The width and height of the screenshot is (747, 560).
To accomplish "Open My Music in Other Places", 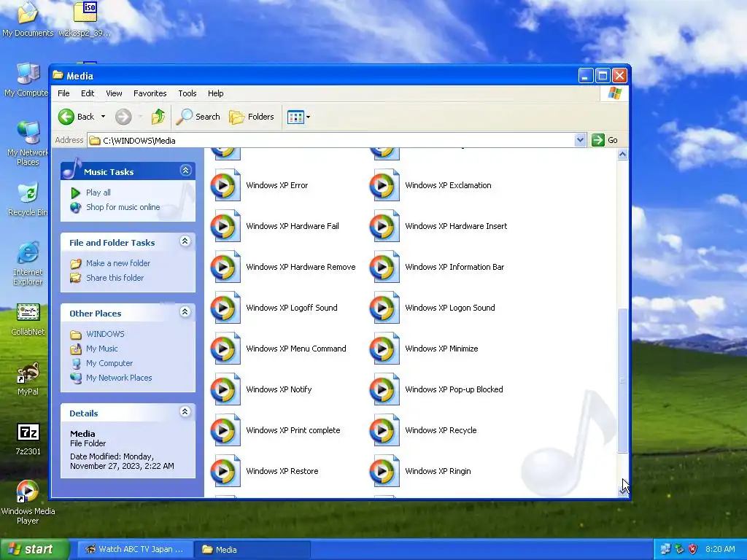I will 102,349.
